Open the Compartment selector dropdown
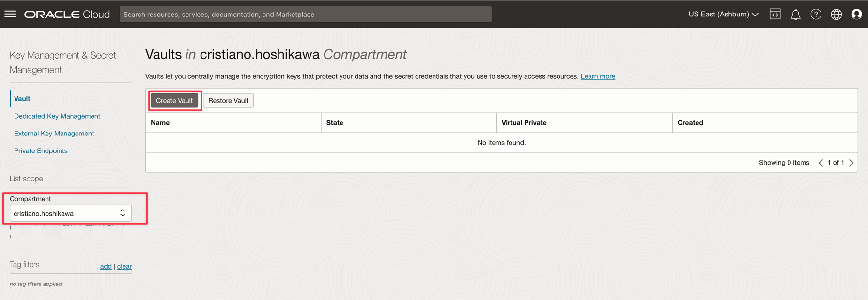This screenshot has height=300, width=868. (70, 213)
